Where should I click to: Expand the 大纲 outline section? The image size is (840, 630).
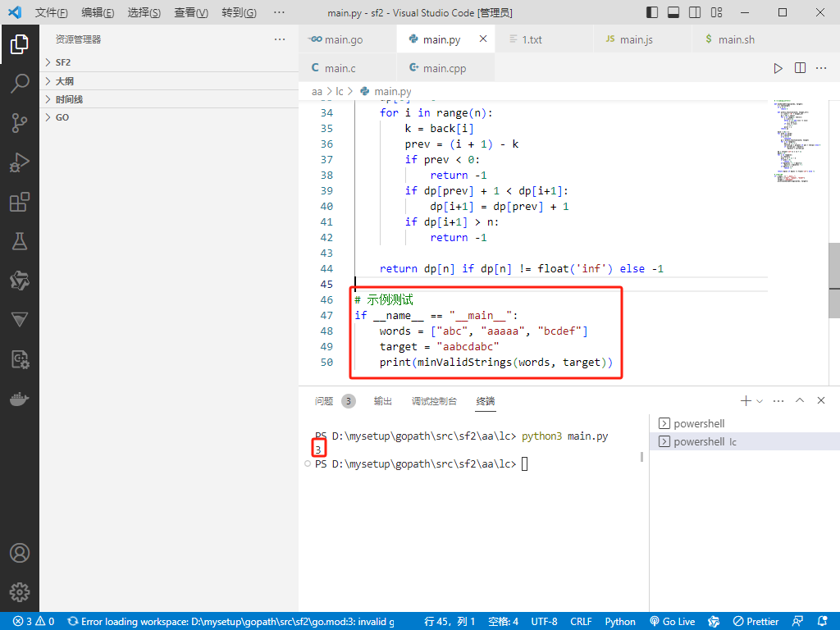coord(169,81)
